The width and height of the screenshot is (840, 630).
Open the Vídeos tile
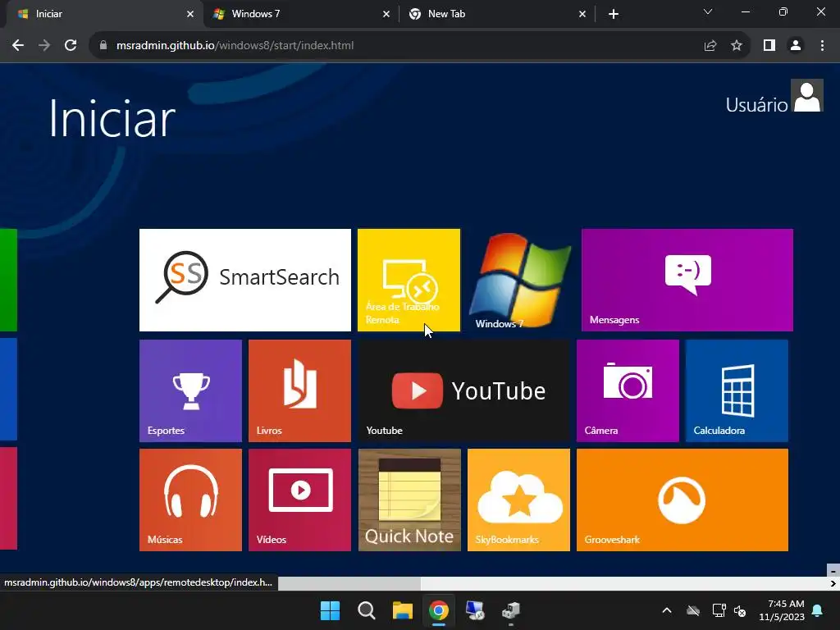299,500
